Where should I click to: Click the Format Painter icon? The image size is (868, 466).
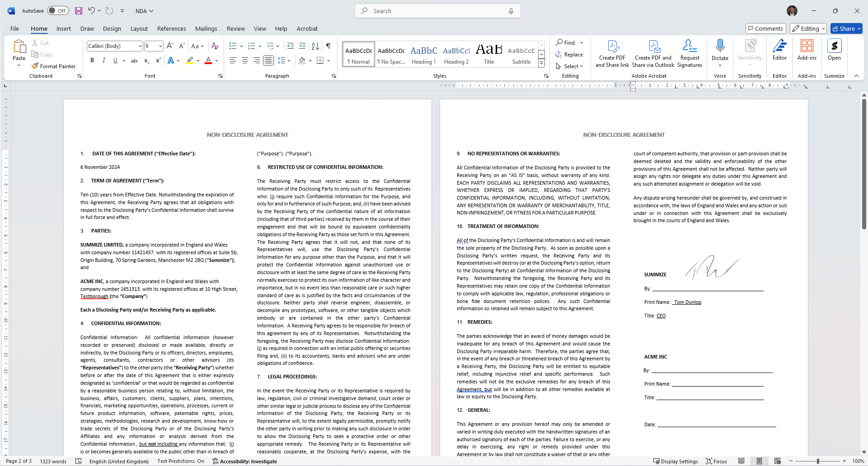pos(35,66)
